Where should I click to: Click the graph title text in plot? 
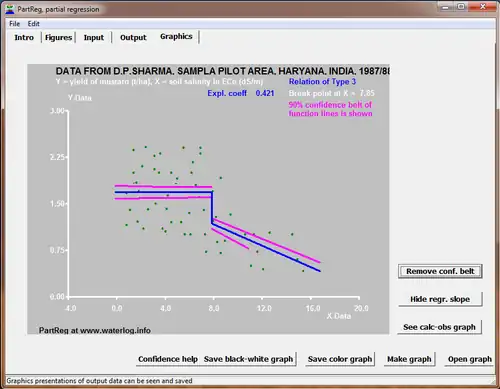[x=222, y=71]
